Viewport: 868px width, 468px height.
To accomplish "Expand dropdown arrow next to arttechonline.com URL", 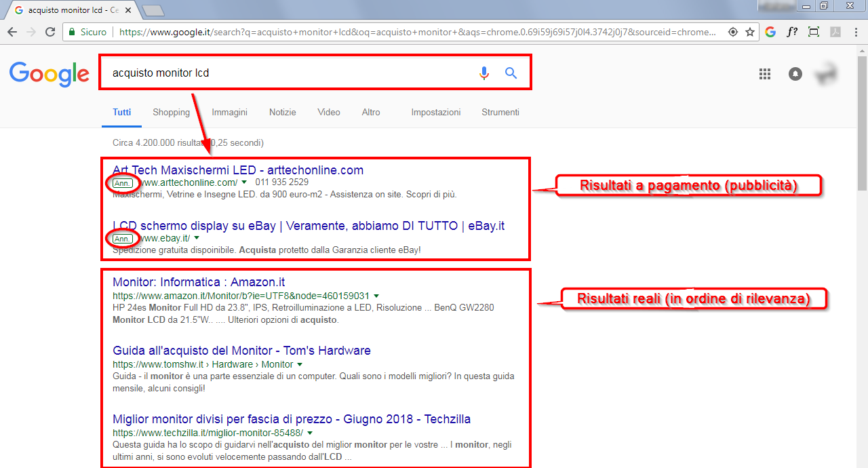I will click(244, 182).
